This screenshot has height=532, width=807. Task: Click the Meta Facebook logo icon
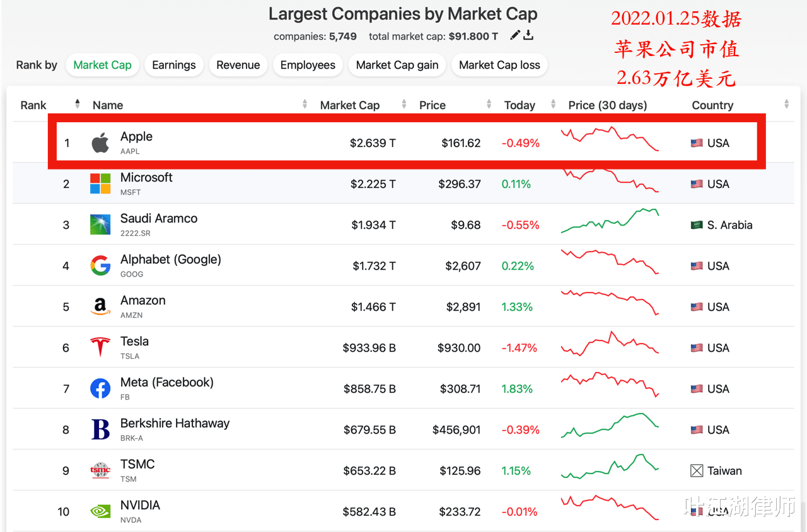pyautogui.click(x=100, y=389)
